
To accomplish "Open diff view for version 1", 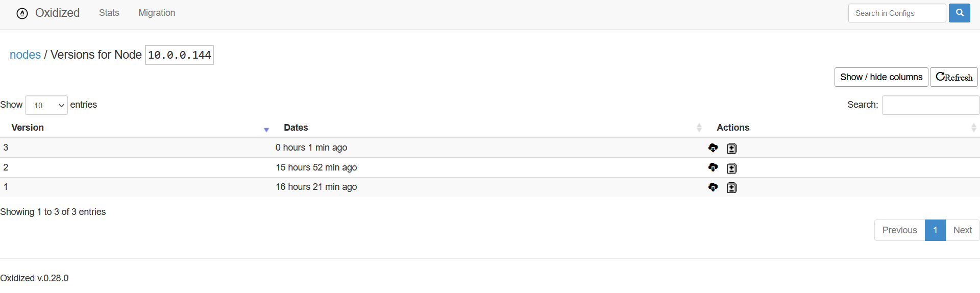I will (732, 188).
